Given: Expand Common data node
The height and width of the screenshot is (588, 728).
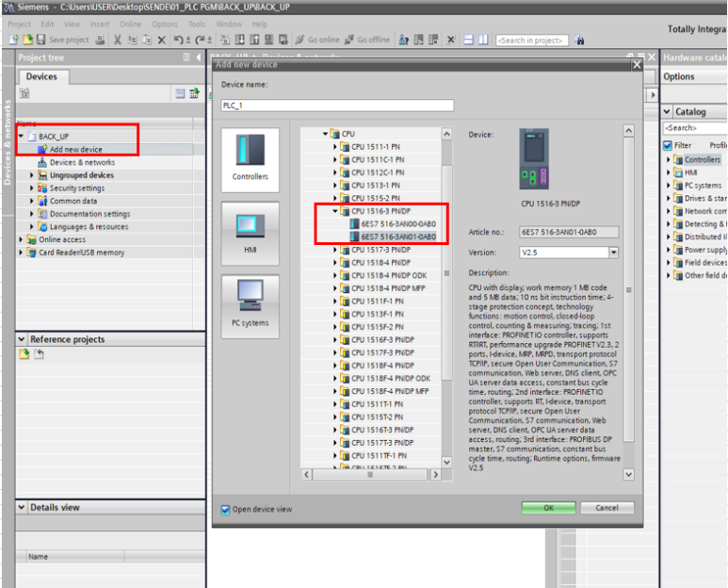Looking at the screenshot, I should point(32,201).
